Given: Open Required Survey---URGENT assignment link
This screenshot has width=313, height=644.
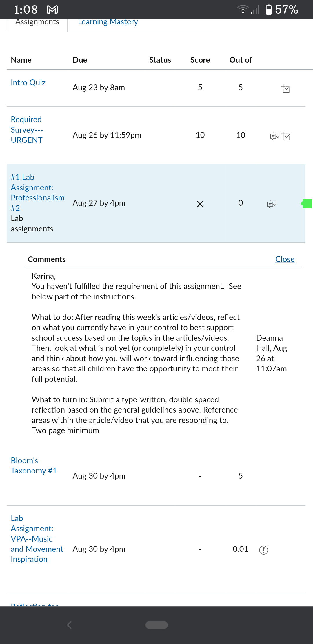Looking at the screenshot, I should [27, 130].
